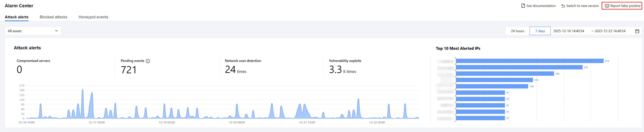Click the start date 2025-12-16 field

tap(569, 31)
